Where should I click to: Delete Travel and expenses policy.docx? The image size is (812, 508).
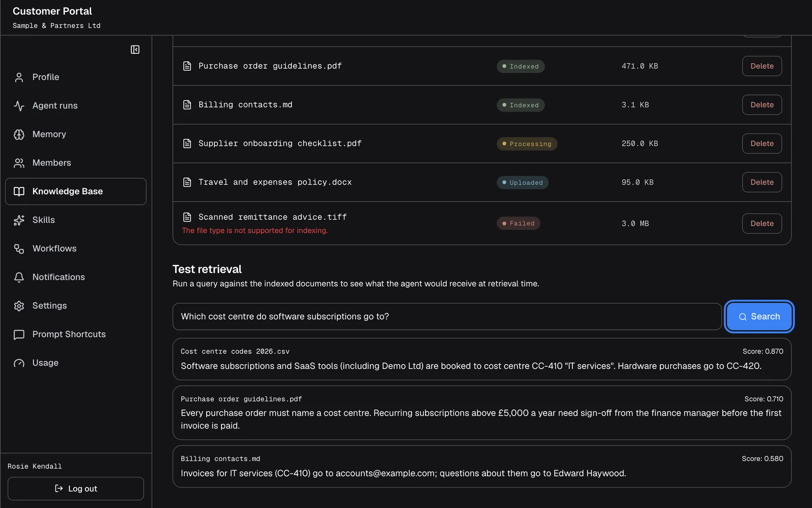pyautogui.click(x=762, y=182)
